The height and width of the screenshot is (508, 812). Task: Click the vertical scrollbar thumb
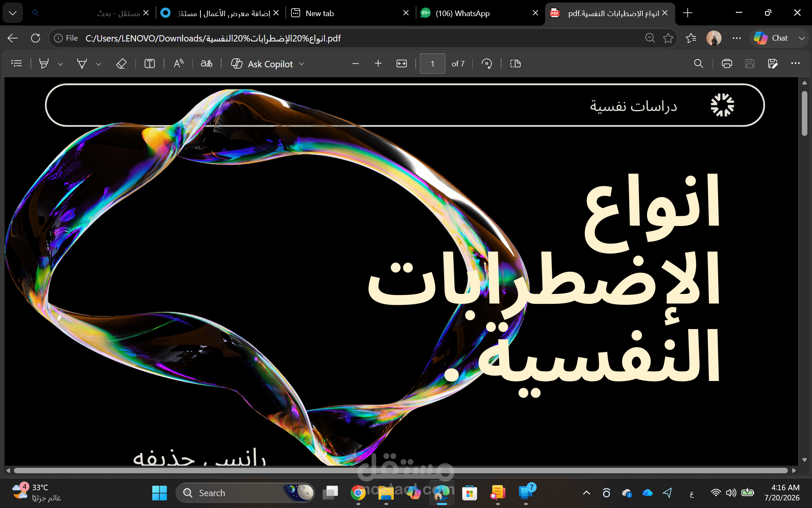(804, 113)
